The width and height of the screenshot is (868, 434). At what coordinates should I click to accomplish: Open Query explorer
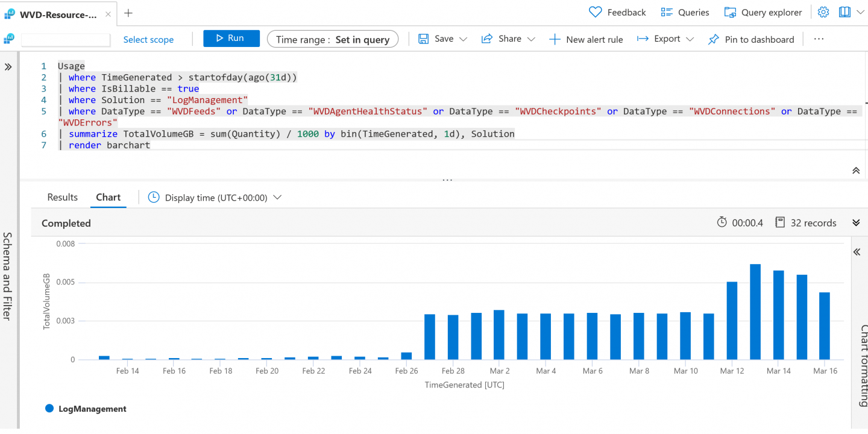pos(763,12)
